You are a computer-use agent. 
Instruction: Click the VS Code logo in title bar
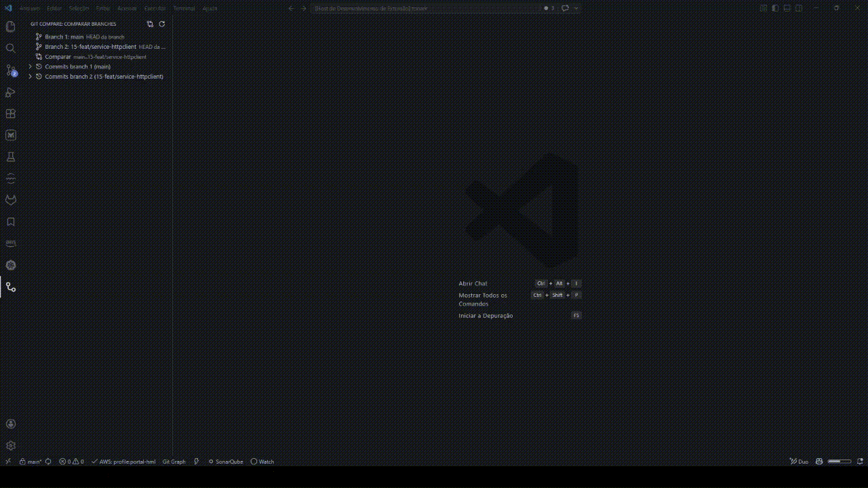8,8
